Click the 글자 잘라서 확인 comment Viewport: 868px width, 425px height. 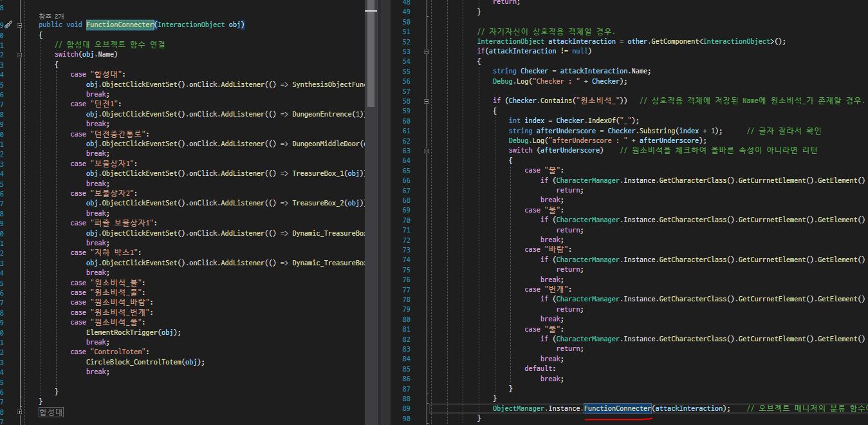point(784,131)
